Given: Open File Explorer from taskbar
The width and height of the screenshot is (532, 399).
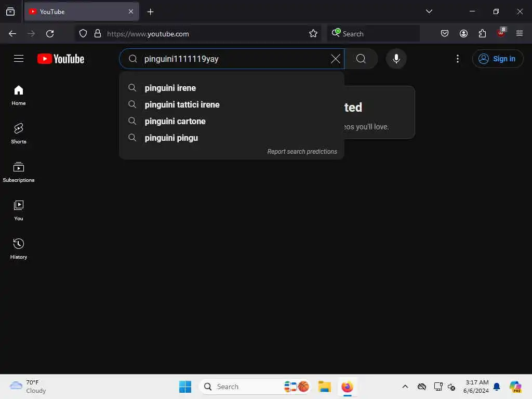Looking at the screenshot, I should pos(324,387).
